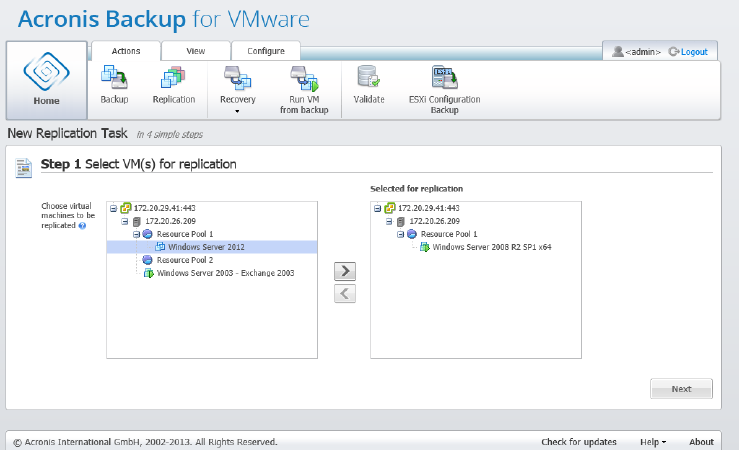Expand the Recovery dropdown arrow
The width and height of the screenshot is (739, 450).
(x=237, y=111)
